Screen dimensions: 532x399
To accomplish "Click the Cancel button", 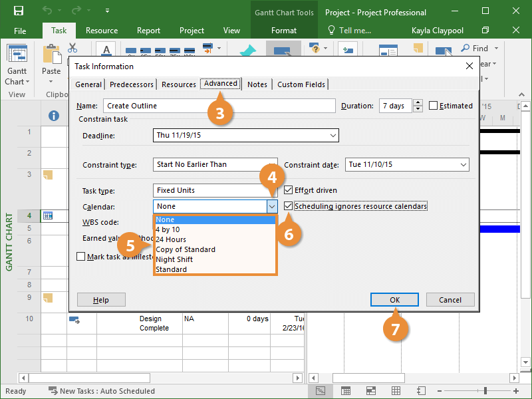I will [x=450, y=300].
